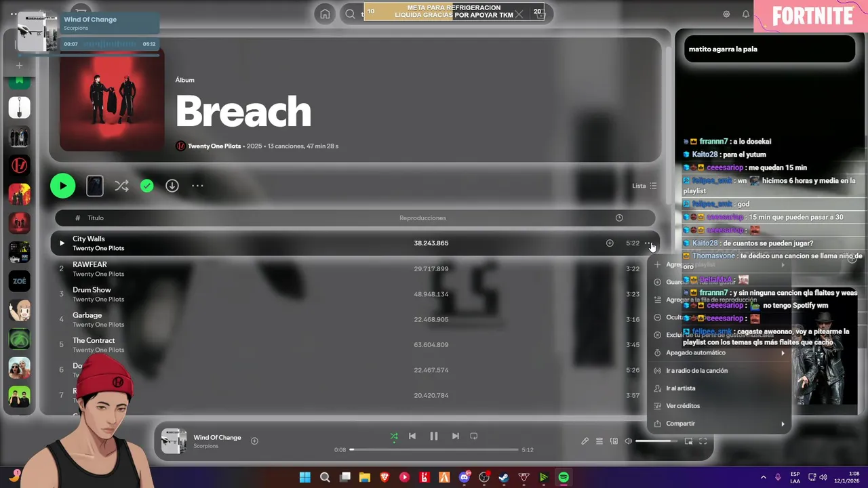The image size is (868, 488).
Task: Select the Drum Show track title
Action: point(92,290)
